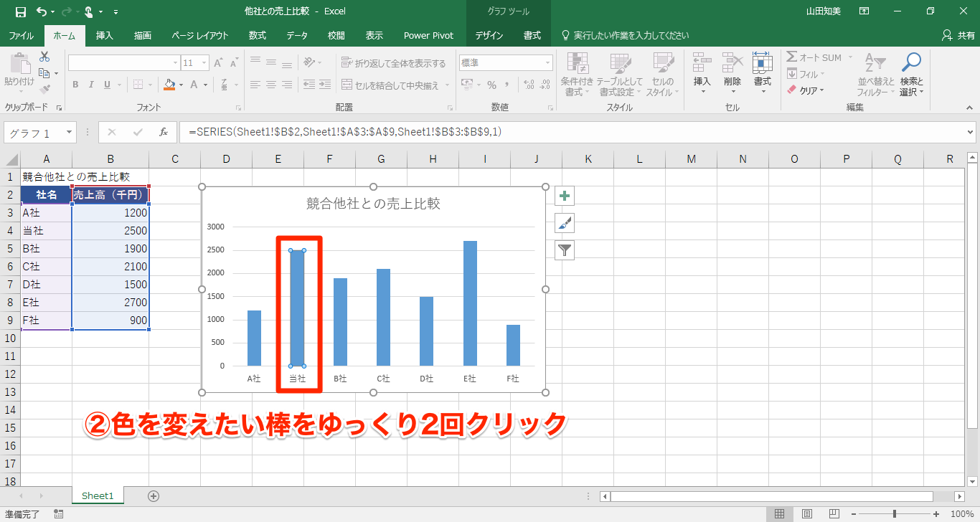Save the workbook using the floppy disk icon

point(20,11)
